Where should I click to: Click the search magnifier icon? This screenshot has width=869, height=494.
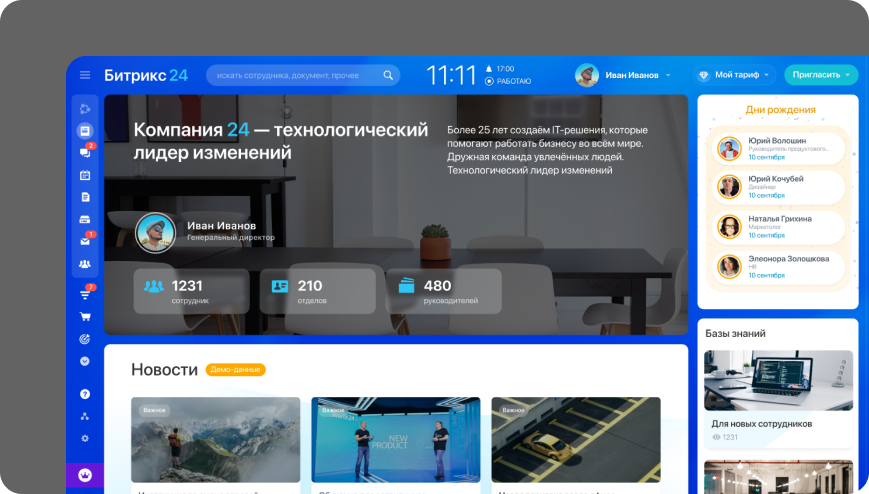coord(388,75)
